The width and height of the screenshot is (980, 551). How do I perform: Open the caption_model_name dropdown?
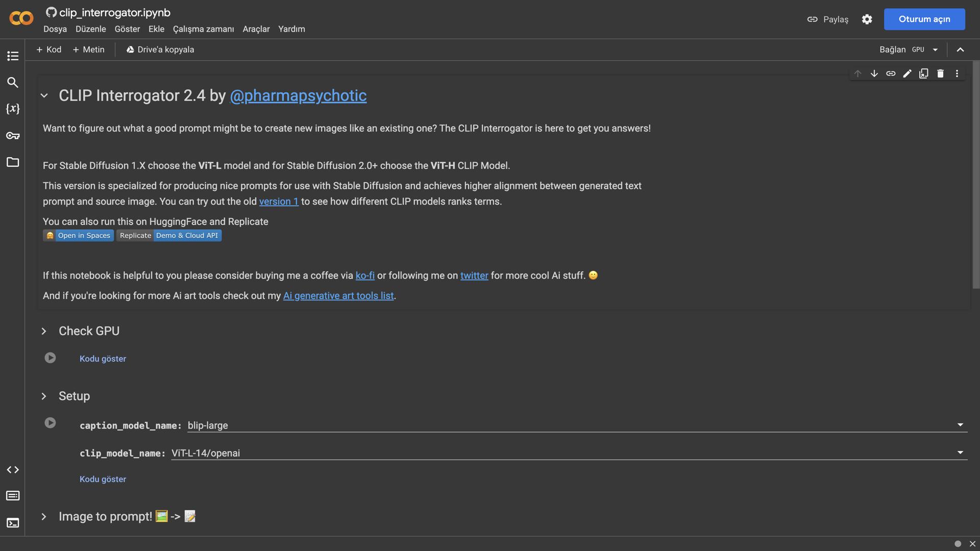960,425
